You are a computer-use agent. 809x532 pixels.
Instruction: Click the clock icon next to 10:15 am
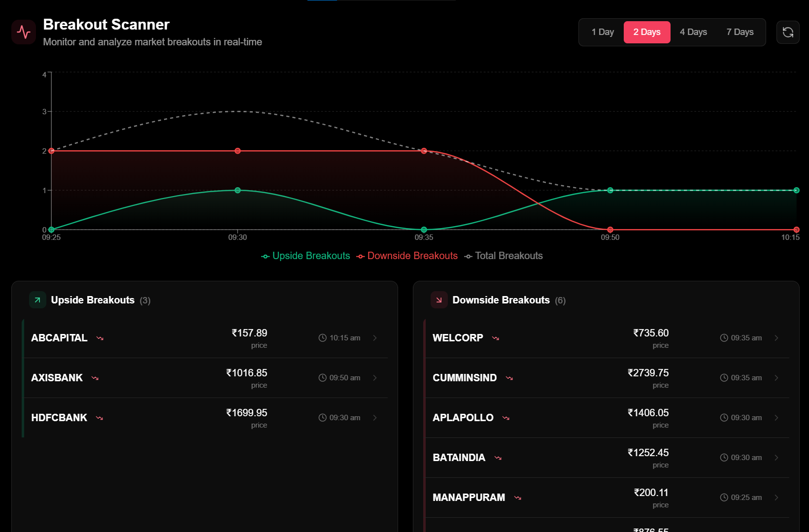click(323, 338)
